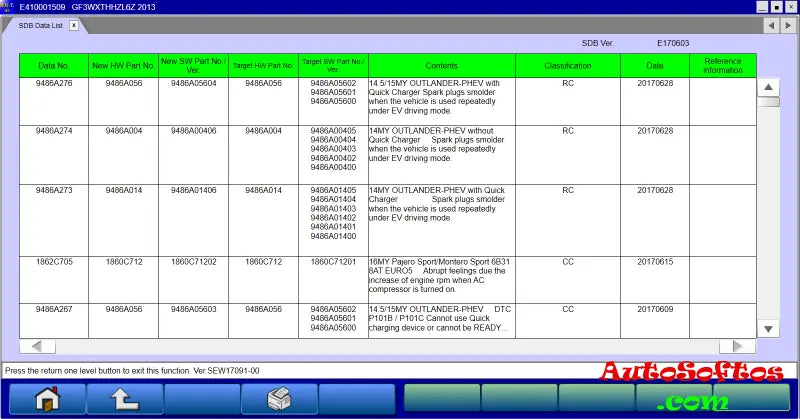Viewport: 800px width, 419px height.
Task: Print the SDB data list
Action: pyautogui.click(x=279, y=399)
